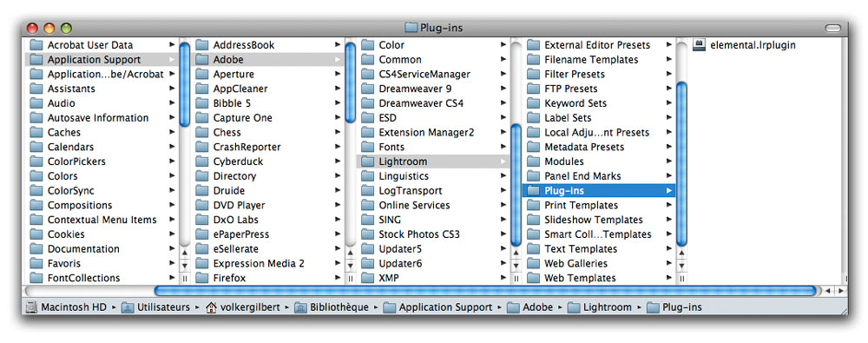This screenshot has height=343, width=868.
Task: Click the Aperture folder icon
Action: pos(201,74)
